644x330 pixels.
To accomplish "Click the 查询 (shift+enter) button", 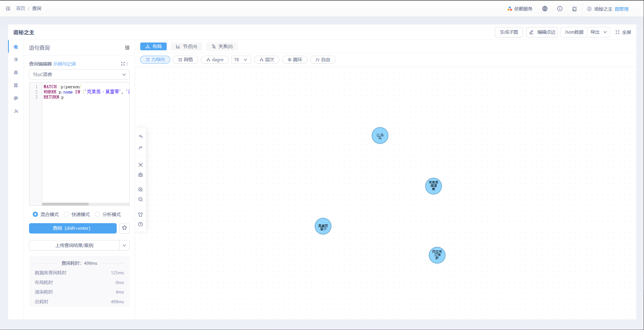I will (x=73, y=228).
